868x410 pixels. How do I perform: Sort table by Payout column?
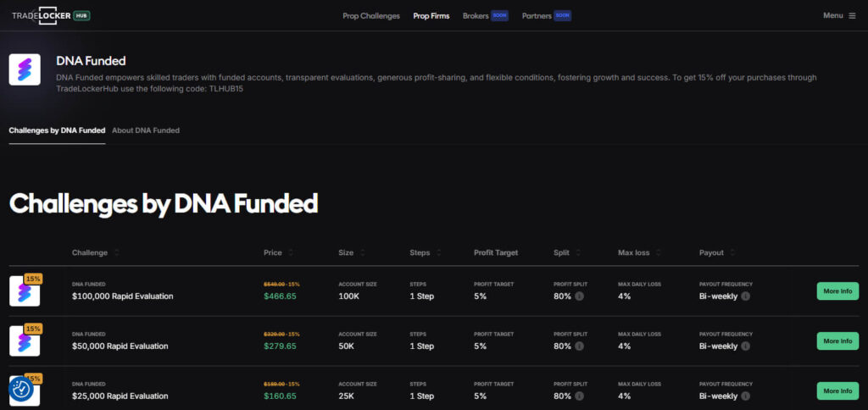pyautogui.click(x=732, y=252)
